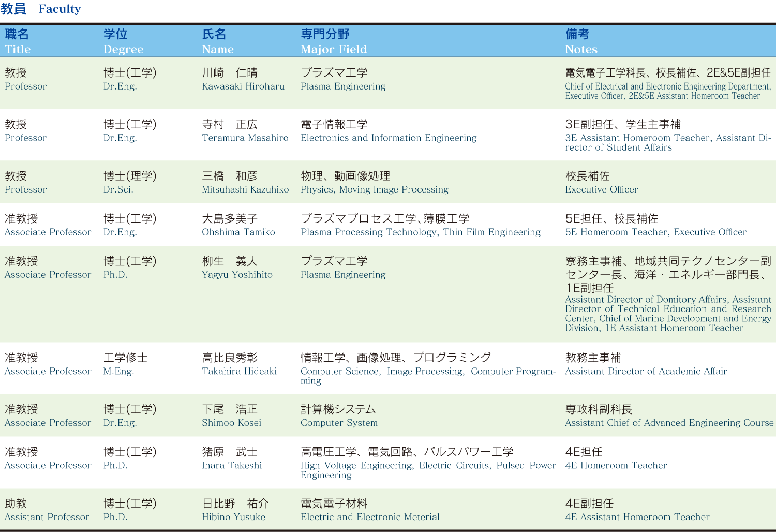Click 計算機システム field text
The height and width of the screenshot is (532, 776).
(x=338, y=410)
